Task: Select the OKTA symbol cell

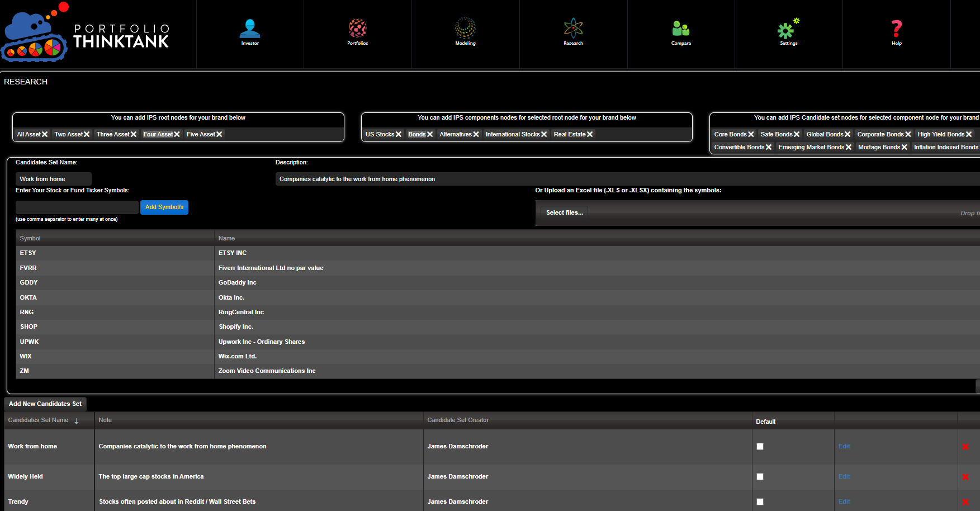Action: point(115,297)
